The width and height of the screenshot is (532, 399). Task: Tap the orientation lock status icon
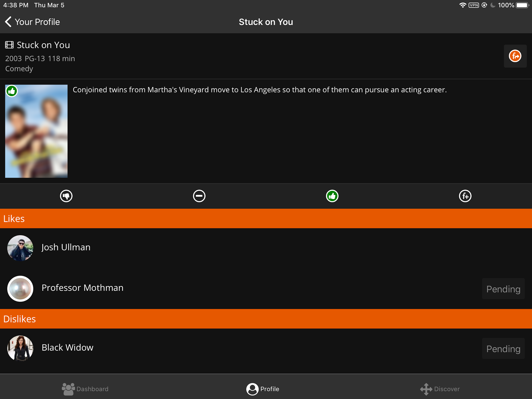point(484,5)
